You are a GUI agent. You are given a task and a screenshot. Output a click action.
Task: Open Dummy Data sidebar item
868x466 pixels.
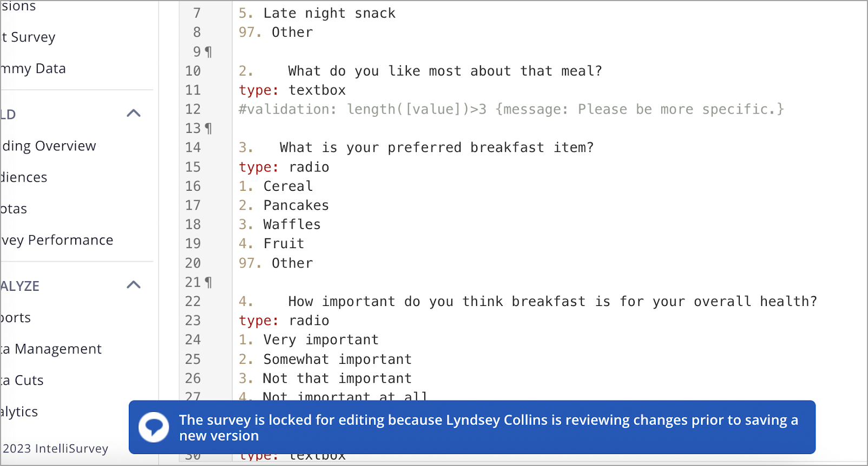(x=33, y=69)
